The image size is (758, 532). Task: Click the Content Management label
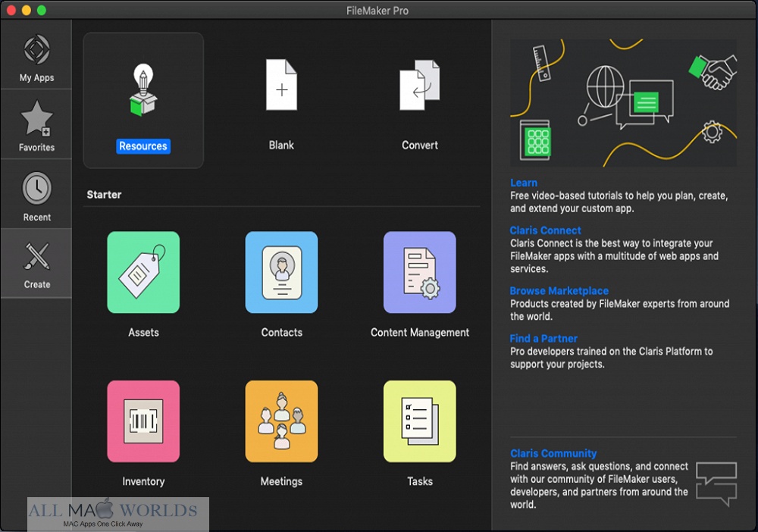420,333
